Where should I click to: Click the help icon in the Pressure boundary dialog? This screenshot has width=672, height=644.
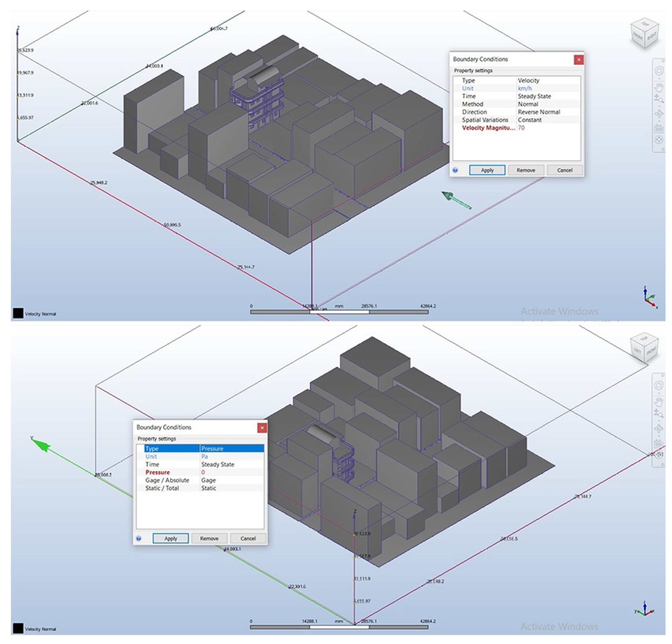[x=139, y=538]
